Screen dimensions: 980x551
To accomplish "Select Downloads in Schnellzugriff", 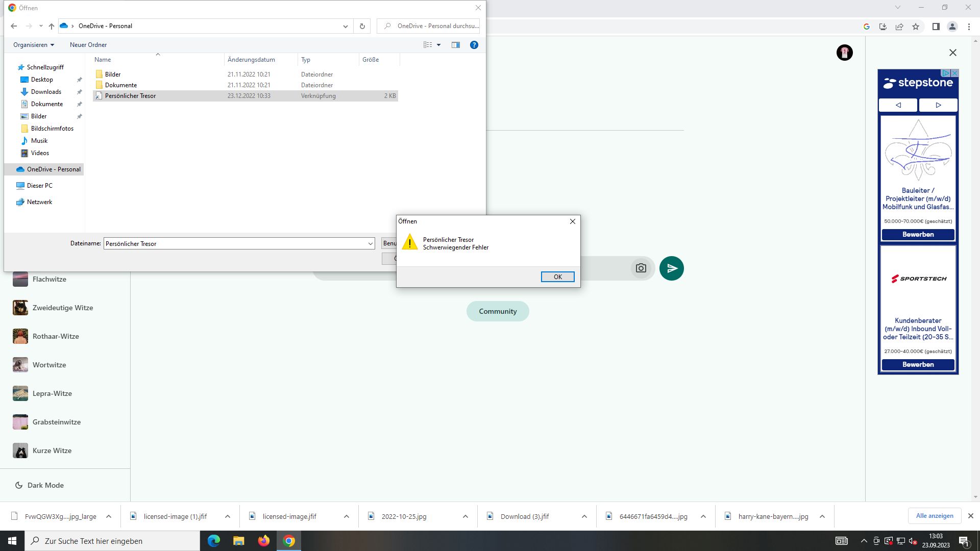I will coord(46,92).
